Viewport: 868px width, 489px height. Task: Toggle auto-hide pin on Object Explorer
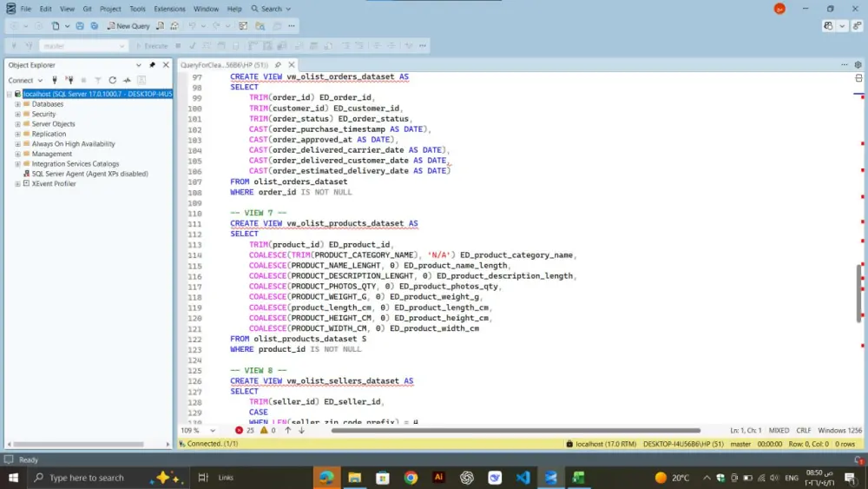[152, 65]
